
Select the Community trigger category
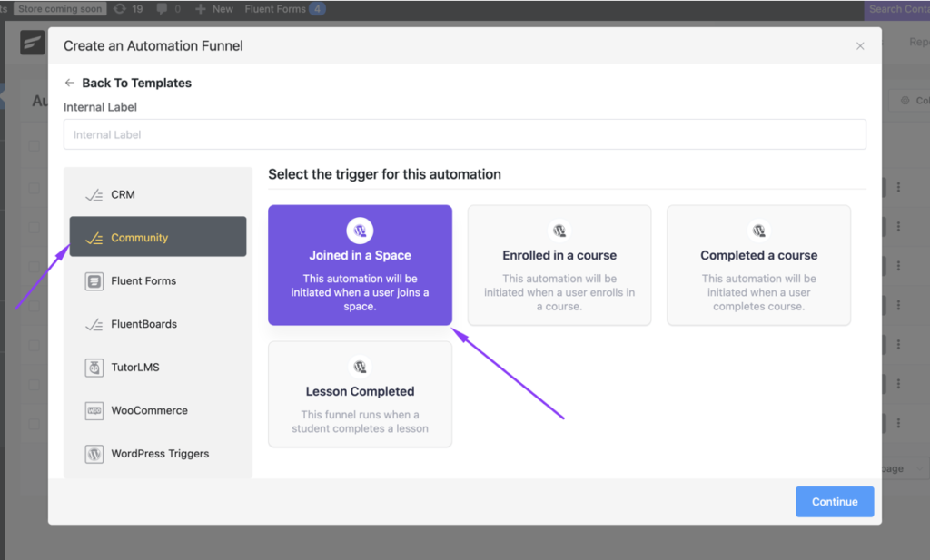pyautogui.click(x=158, y=237)
